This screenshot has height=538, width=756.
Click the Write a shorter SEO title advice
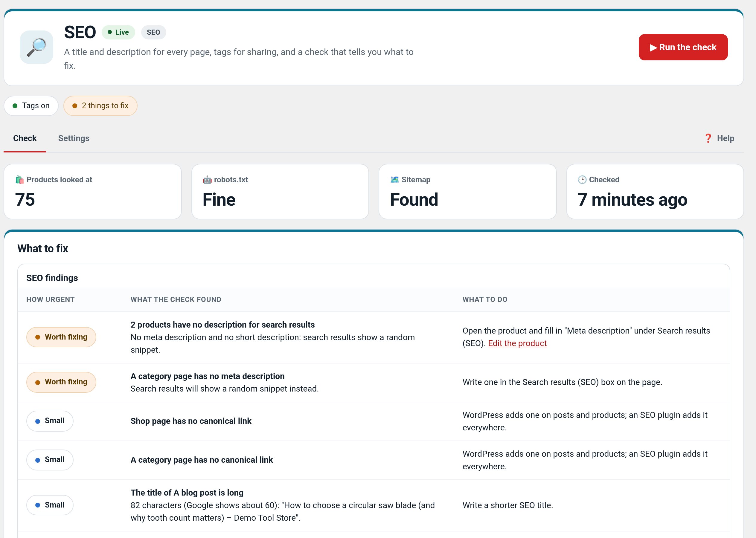click(508, 505)
